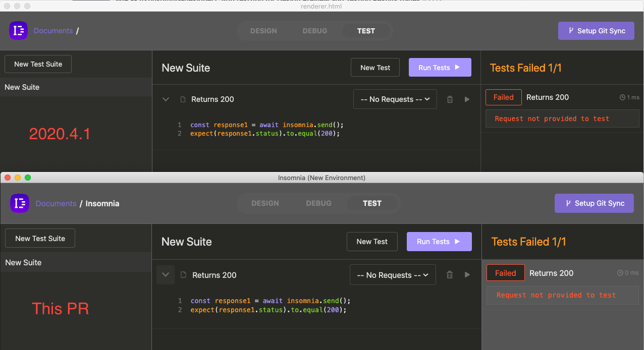The image size is (644, 350).
Task: Click Failed badge in renderer.html results
Action: [x=503, y=97]
